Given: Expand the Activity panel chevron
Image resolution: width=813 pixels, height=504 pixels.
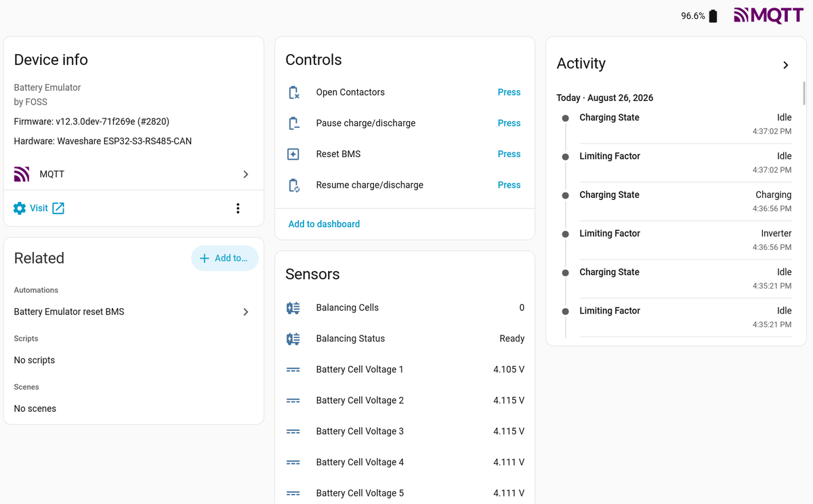Looking at the screenshot, I should pos(786,65).
